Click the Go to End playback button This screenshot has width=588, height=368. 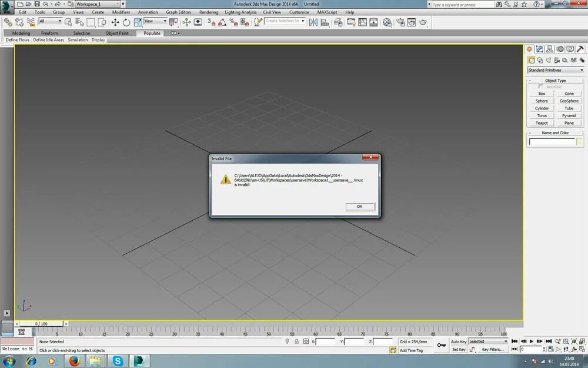click(x=548, y=342)
